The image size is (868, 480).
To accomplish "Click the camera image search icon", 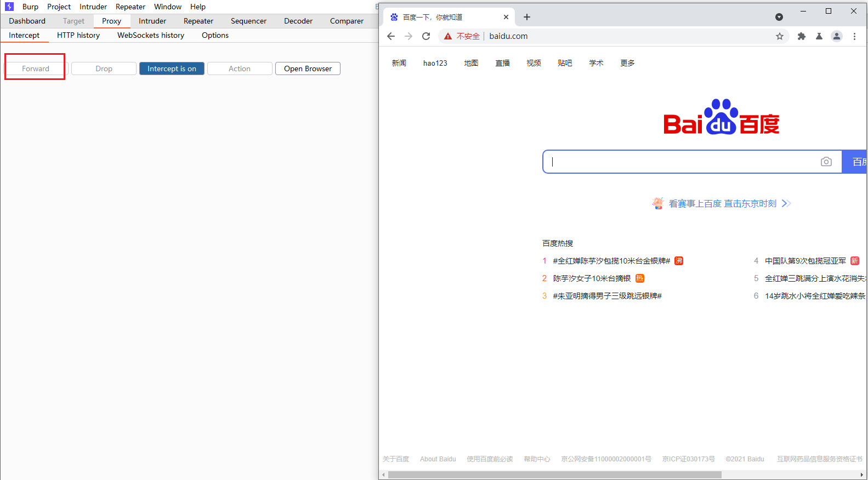I will [x=826, y=162].
